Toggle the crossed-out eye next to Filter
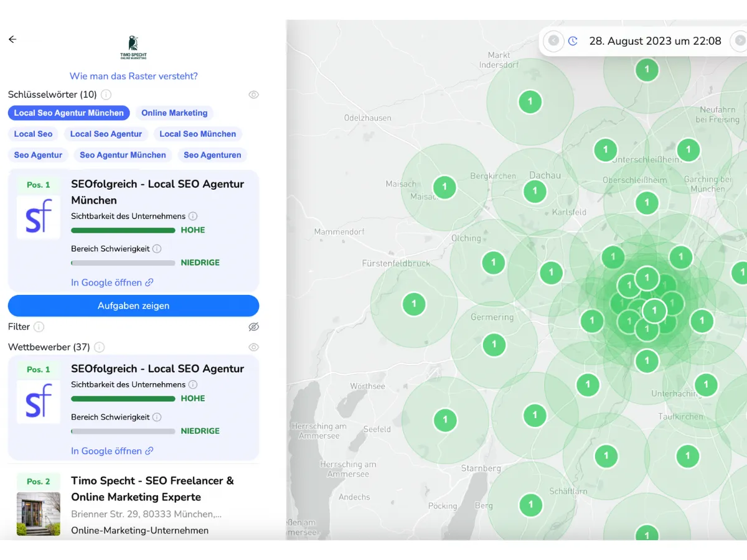The height and width of the screenshot is (560, 747). 253,327
